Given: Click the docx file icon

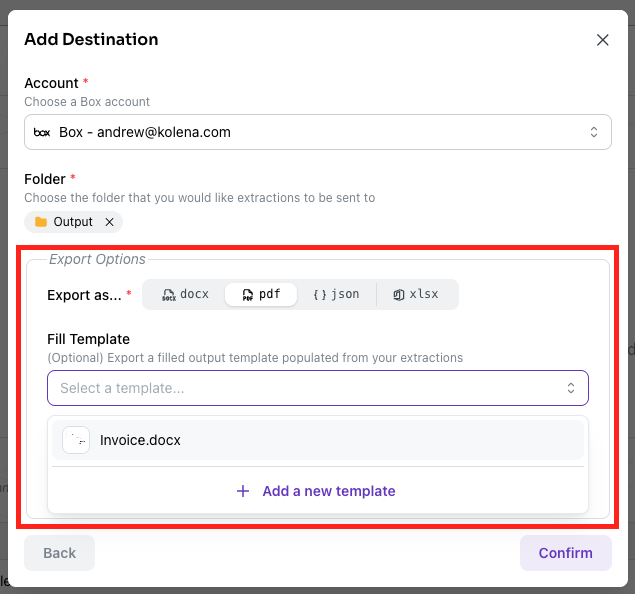Looking at the screenshot, I should 169,294.
